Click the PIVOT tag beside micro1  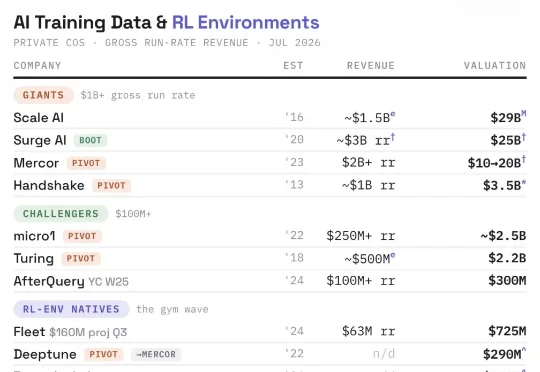coord(82,236)
